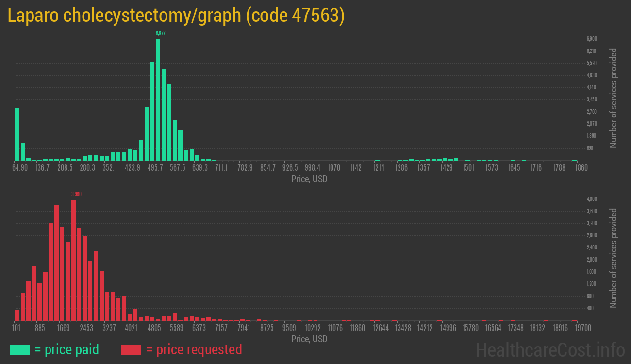Select the chart title Laparo cholecystectomy/graph
The height and width of the screenshot is (364, 631).
176,16
